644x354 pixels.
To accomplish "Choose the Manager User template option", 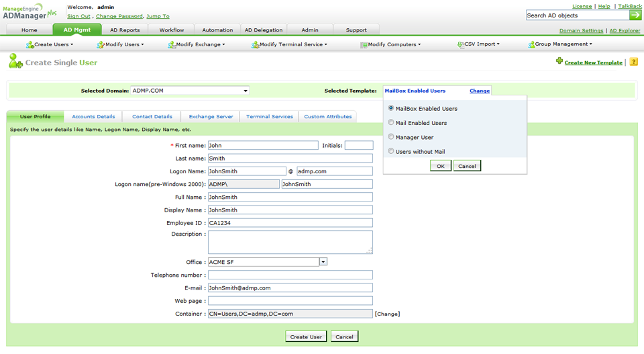I will pyautogui.click(x=391, y=137).
